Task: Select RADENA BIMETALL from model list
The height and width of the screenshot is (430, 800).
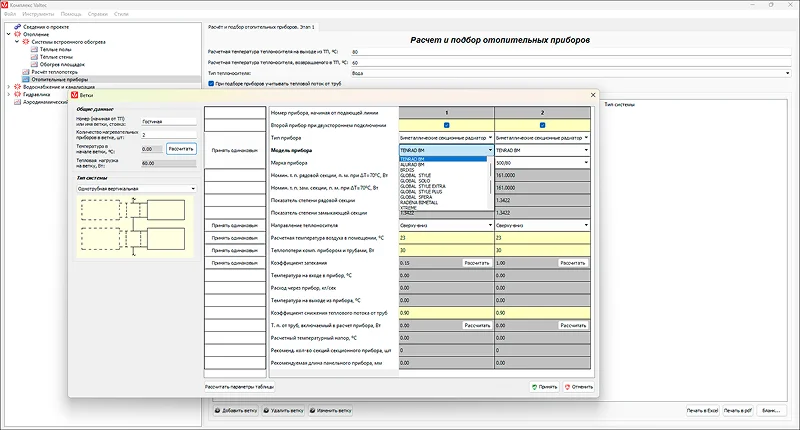Action: (x=443, y=203)
